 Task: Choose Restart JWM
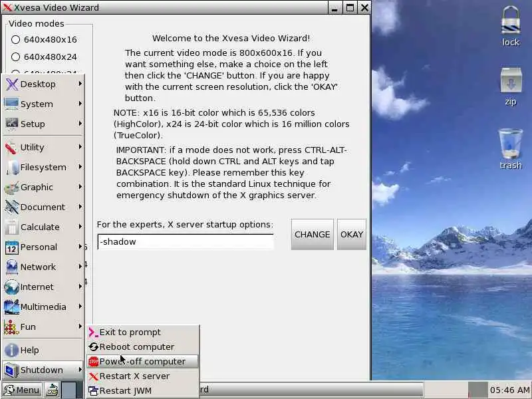pos(143,391)
